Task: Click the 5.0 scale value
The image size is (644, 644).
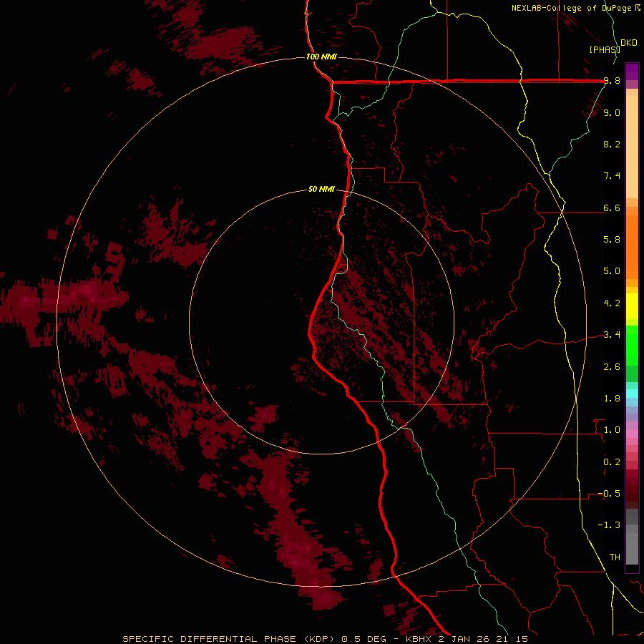Action: (612, 271)
